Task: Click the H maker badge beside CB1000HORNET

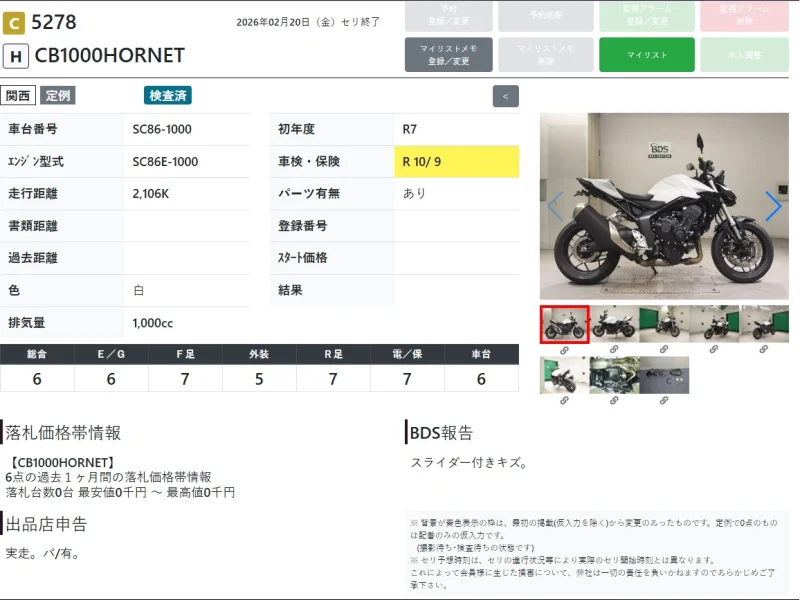Action: [16, 56]
